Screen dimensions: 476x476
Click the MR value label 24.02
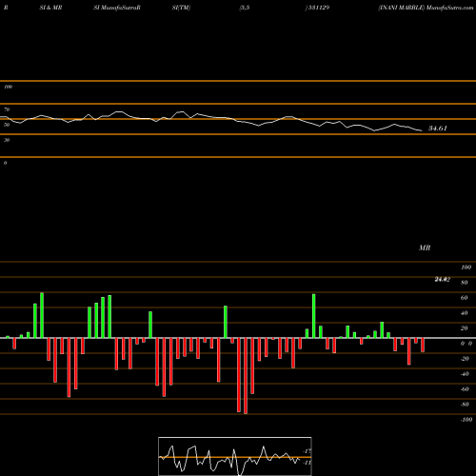(443, 279)
